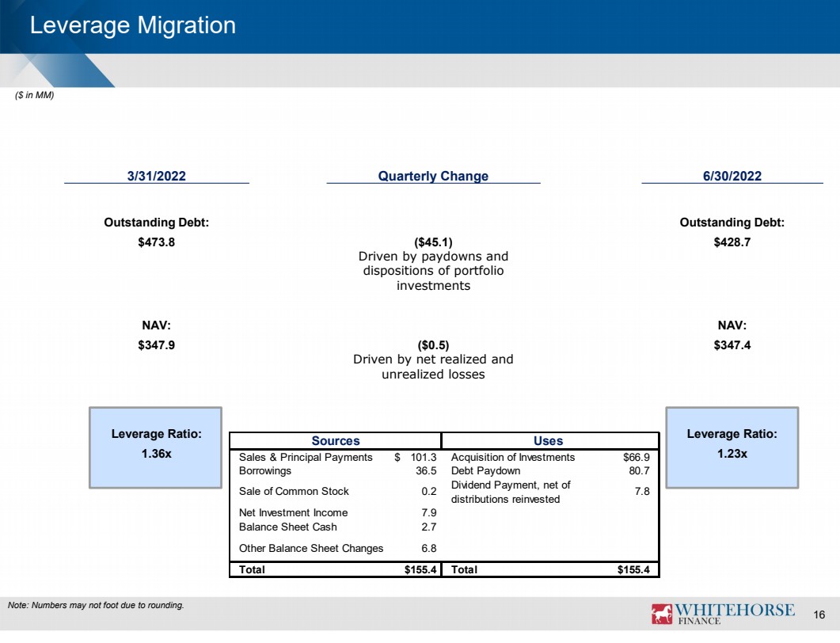Select the '6/30/2022' column heading
Viewport: 840px width, 643px height.
[x=732, y=176]
